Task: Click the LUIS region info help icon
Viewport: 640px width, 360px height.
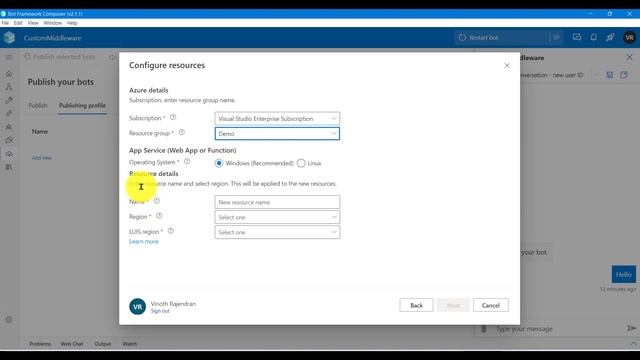Action: click(x=171, y=231)
